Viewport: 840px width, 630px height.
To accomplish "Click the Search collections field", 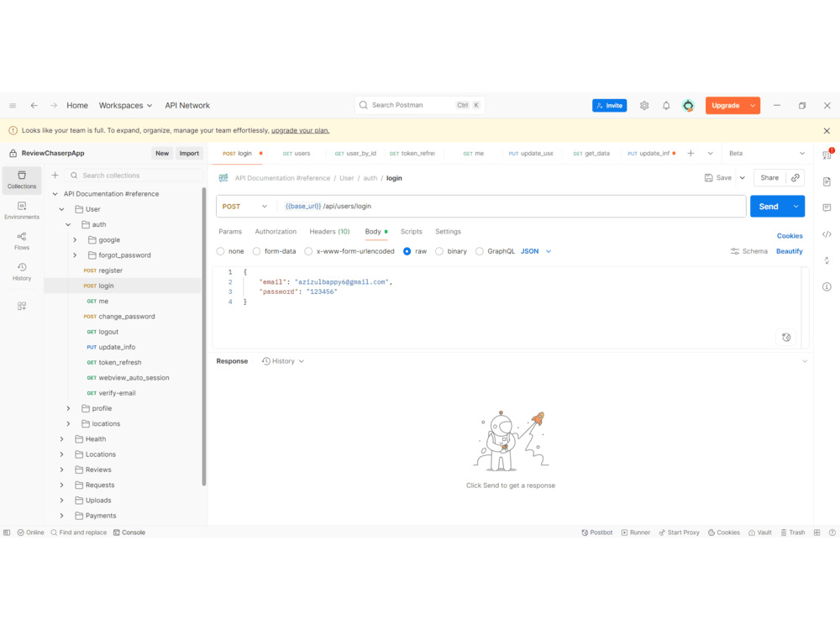I will (134, 176).
